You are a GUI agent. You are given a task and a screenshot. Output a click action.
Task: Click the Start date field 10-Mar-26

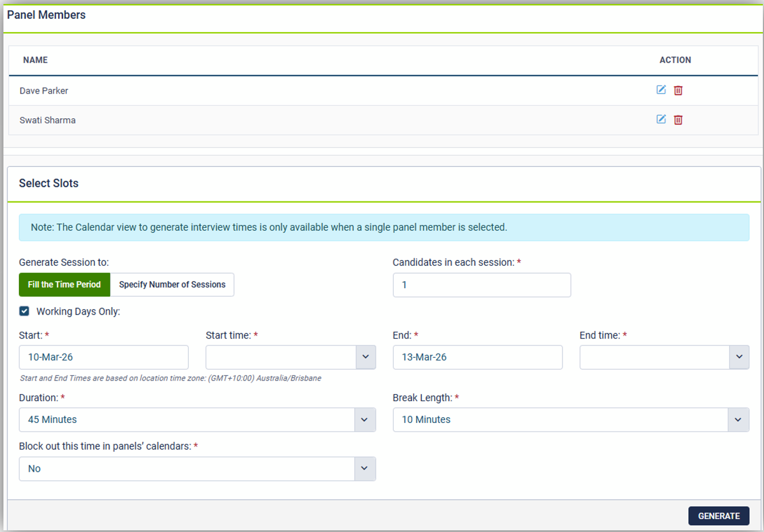(x=103, y=357)
